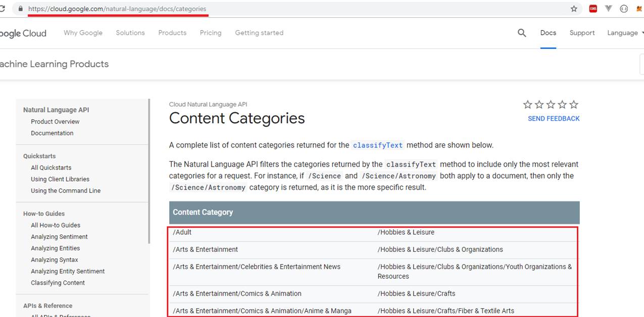The height and width of the screenshot is (317, 644).
Task: Click the padlock site security icon
Action: (20, 9)
